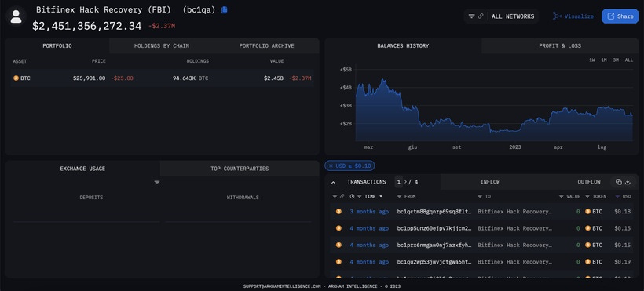Select the Profit & Loss tab
Viewport: 644px width, 291px height.
[560, 46]
